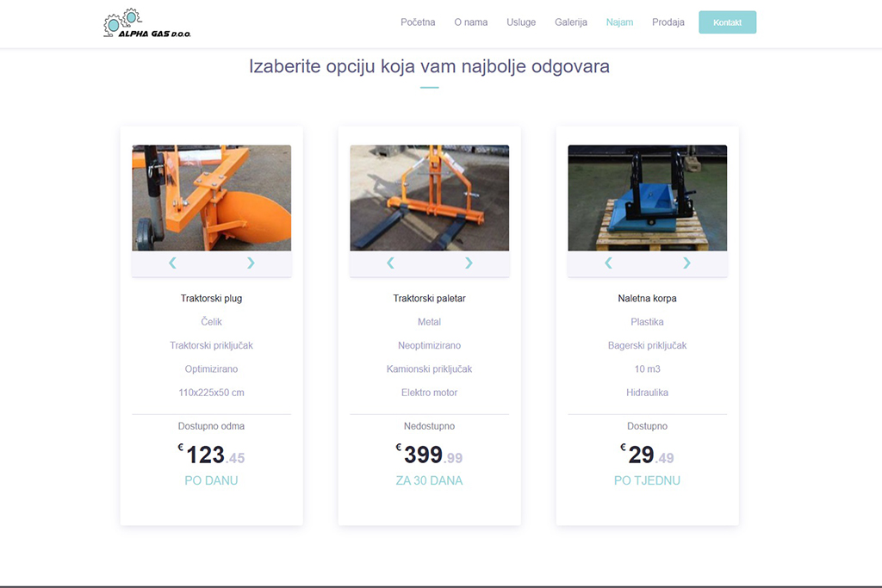Image resolution: width=882 pixels, height=588 pixels.
Task: Go to Usluge in navigation
Action: tap(521, 22)
